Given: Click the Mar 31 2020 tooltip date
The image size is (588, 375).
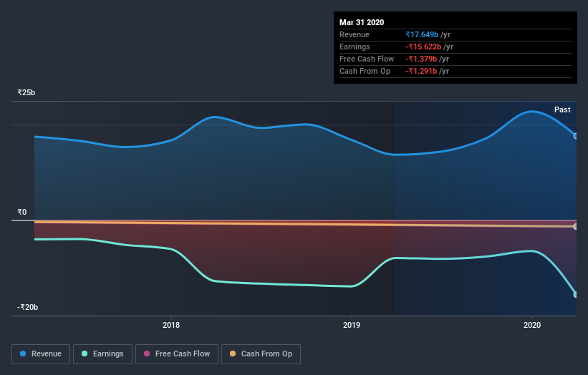Looking at the screenshot, I should [x=362, y=22].
